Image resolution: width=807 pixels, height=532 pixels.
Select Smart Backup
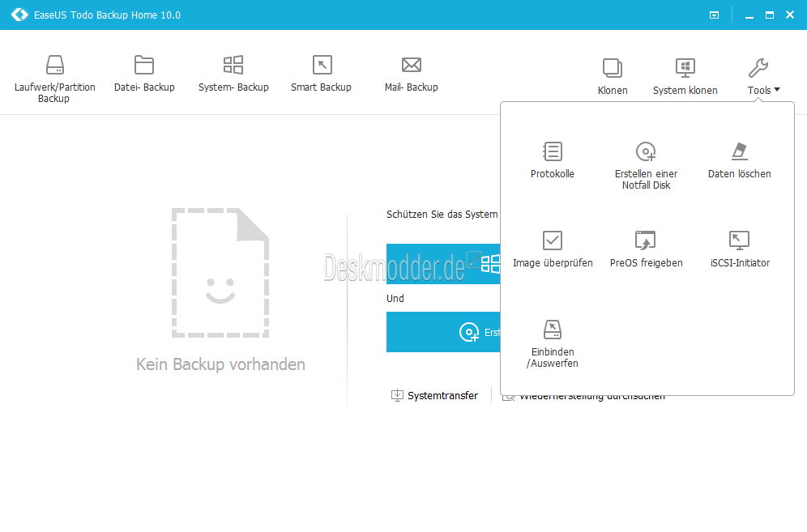coord(321,74)
